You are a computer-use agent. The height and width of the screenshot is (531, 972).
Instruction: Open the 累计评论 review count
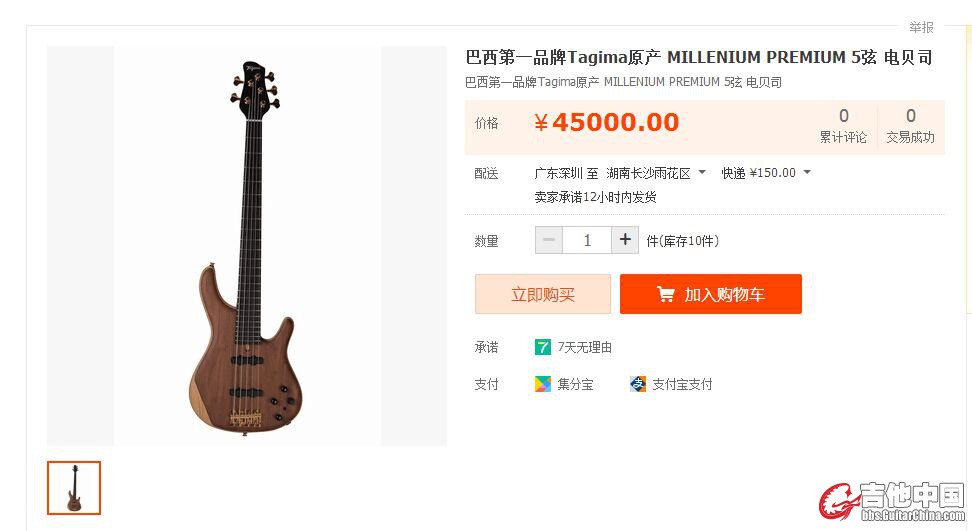[843, 126]
